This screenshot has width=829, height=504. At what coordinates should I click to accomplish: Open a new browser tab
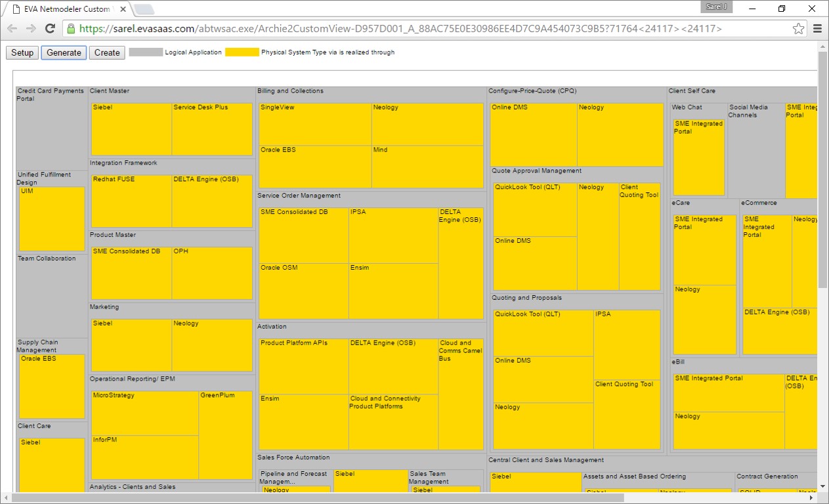pos(144,9)
